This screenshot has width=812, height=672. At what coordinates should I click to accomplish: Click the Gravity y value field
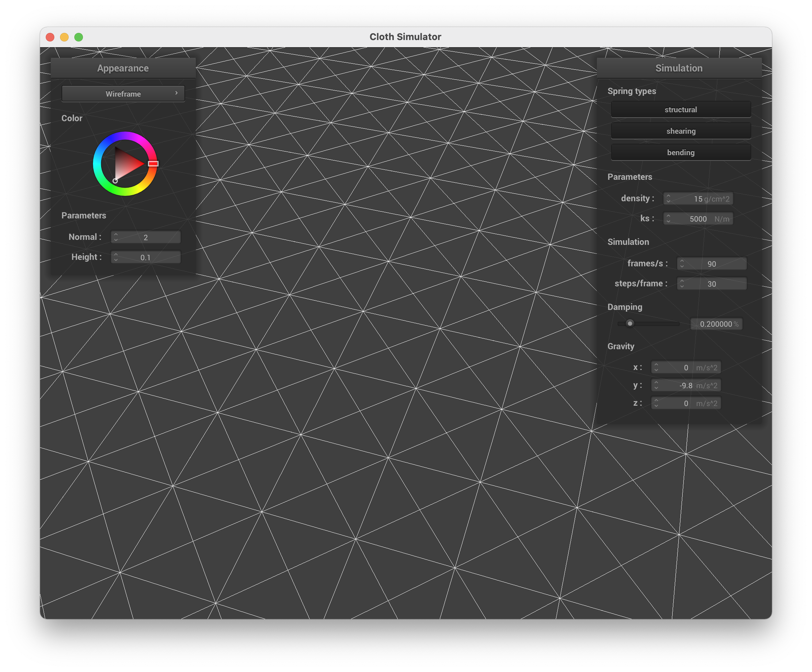pos(686,385)
